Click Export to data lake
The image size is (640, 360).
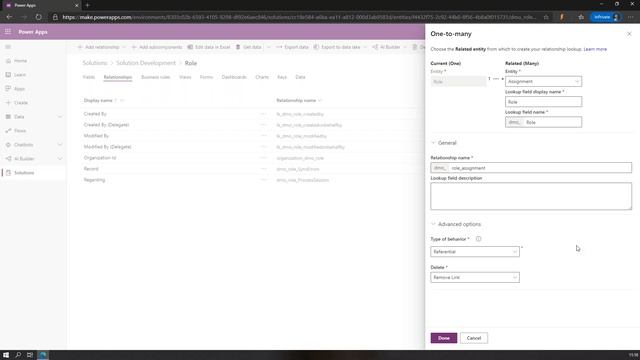(x=337, y=47)
